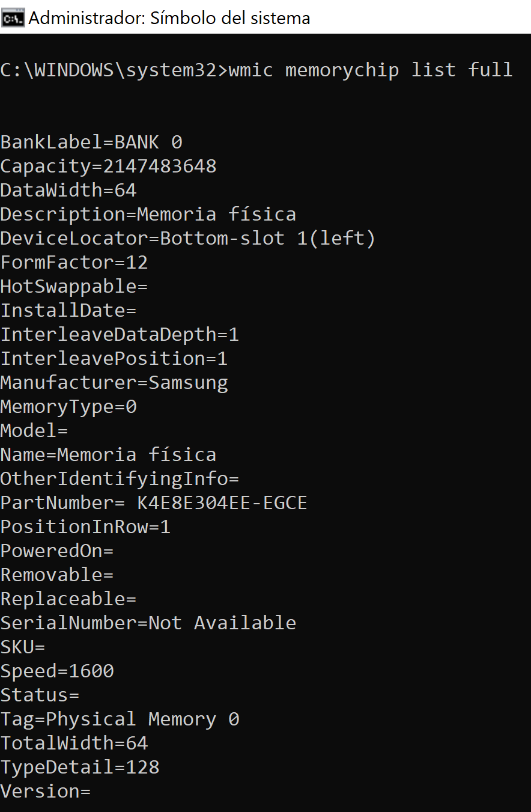Click the PositionInRow=1 line
The image size is (531, 812).
[x=85, y=527]
